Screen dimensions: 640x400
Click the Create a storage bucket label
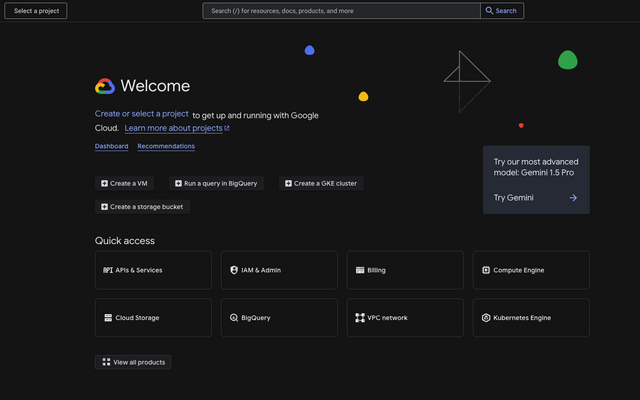point(147,207)
